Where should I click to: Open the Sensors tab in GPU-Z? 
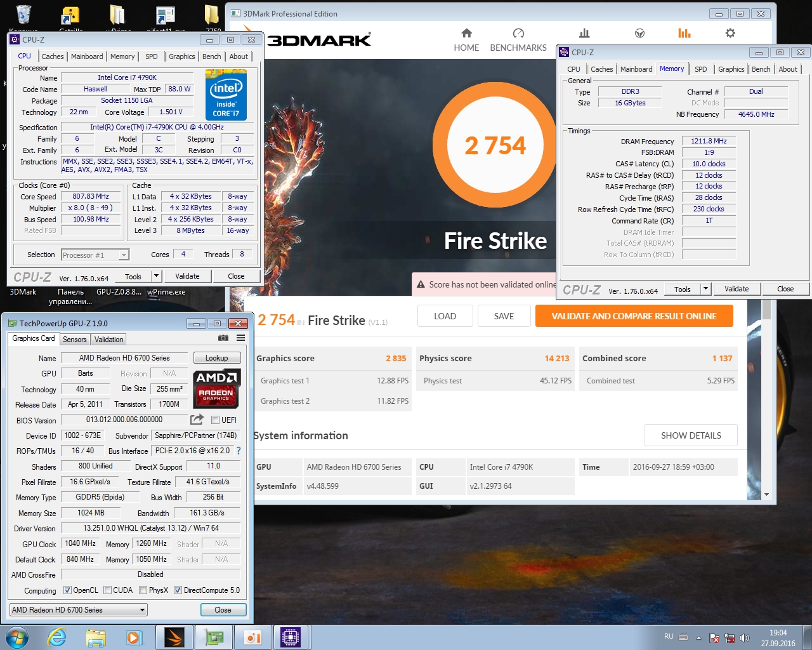tap(74, 340)
